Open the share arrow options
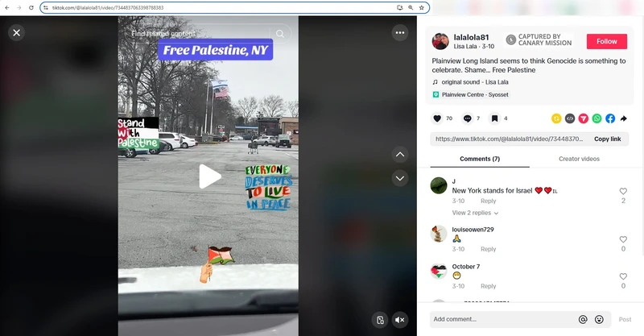This screenshot has width=644, height=336. click(x=623, y=118)
